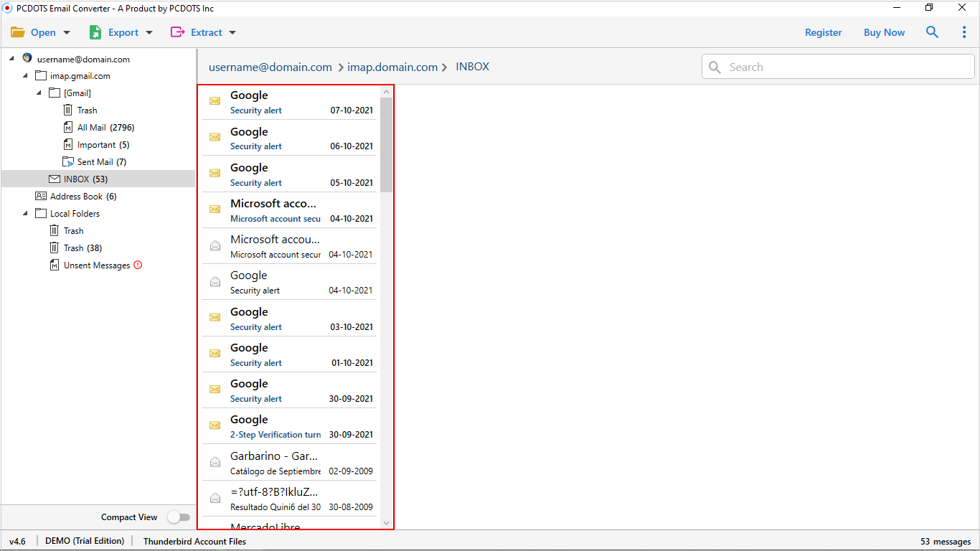This screenshot has width=980, height=551.
Task: Collapse the username@domain.com account node
Action: point(11,58)
